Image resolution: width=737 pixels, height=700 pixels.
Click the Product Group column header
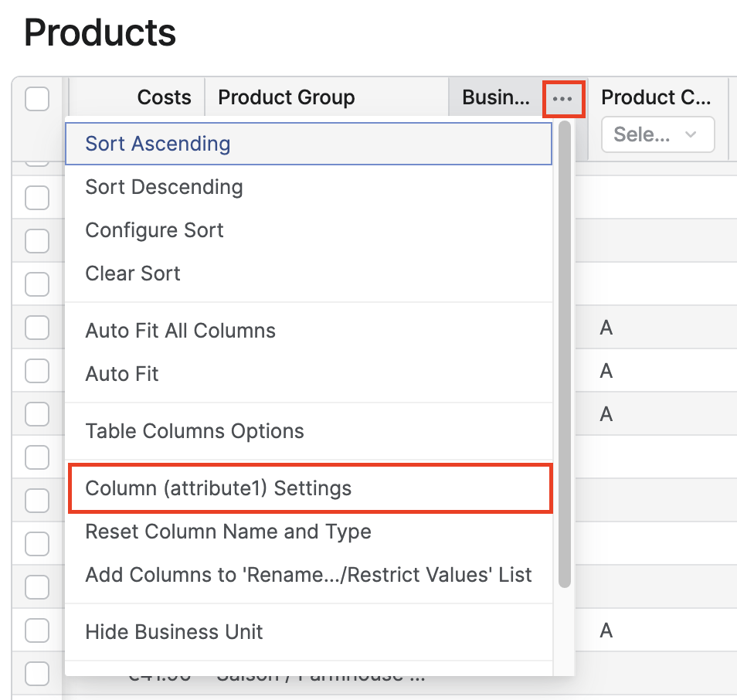pos(287,97)
